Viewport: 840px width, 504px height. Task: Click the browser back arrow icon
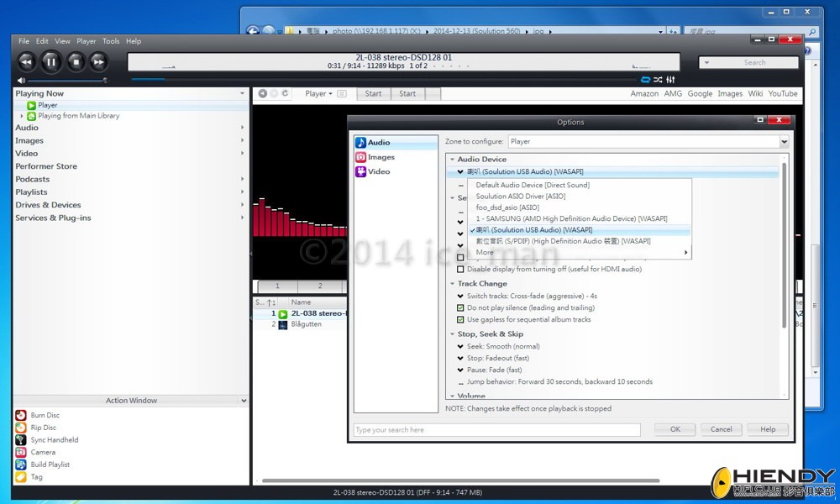pos(262,93)
